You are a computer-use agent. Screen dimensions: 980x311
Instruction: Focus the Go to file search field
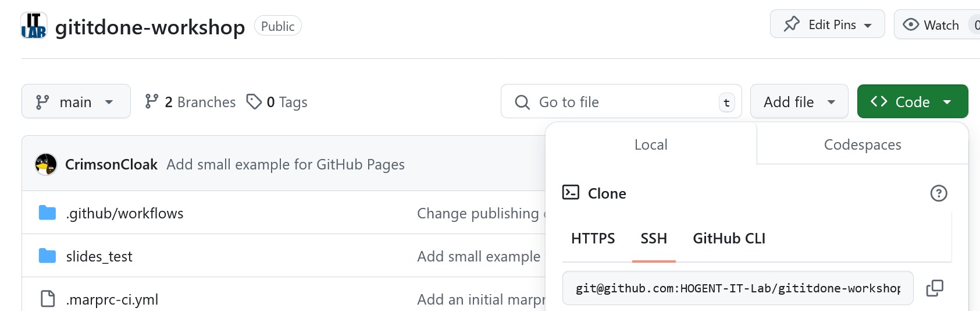coord(621,101)
